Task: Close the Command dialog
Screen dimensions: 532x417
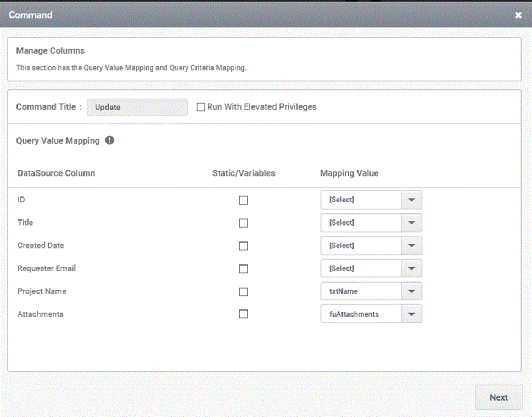Action: coord(518,15)
